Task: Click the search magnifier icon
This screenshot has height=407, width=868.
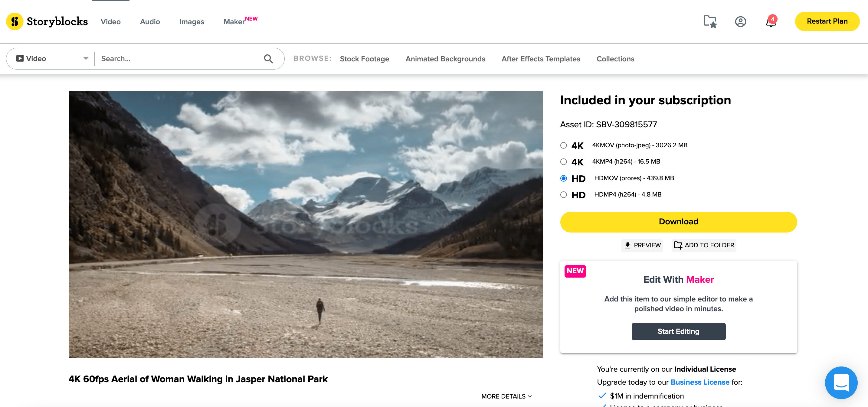Action: click(x=268, y=59)
